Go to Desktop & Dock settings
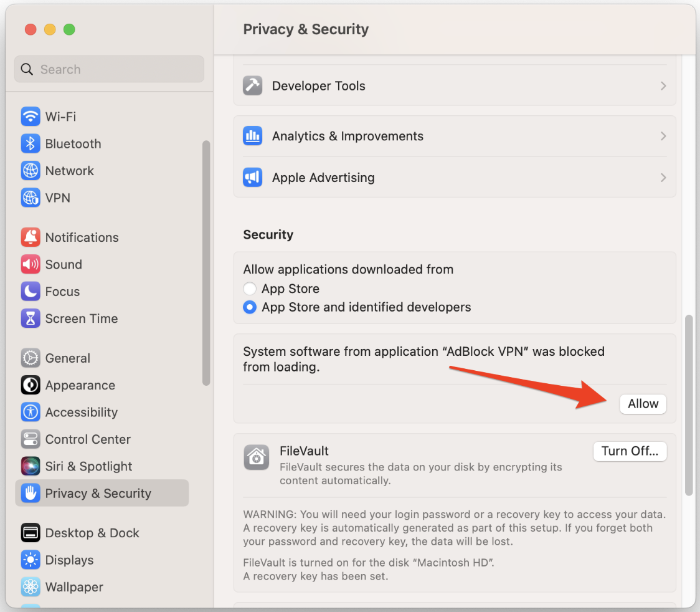 pos(92,533)
